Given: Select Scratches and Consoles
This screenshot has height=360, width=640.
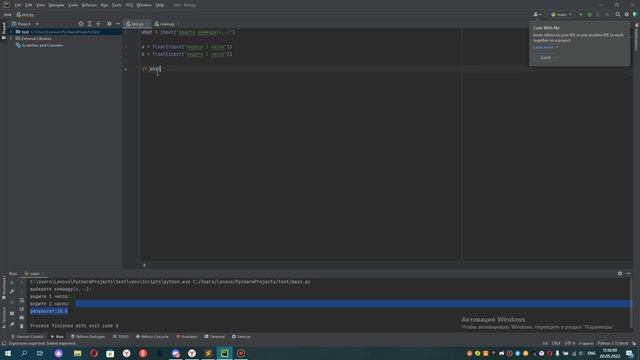Looking at the screenshot, I should 39,45.
